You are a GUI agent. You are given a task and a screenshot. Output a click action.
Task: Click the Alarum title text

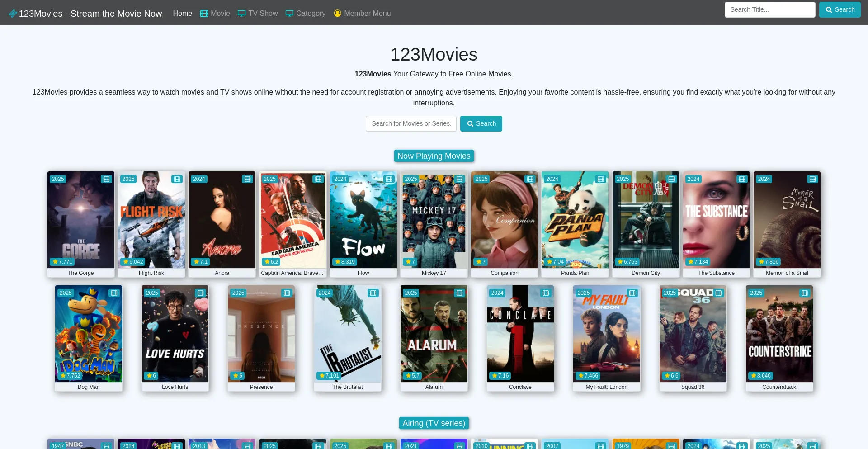(434, 387)
